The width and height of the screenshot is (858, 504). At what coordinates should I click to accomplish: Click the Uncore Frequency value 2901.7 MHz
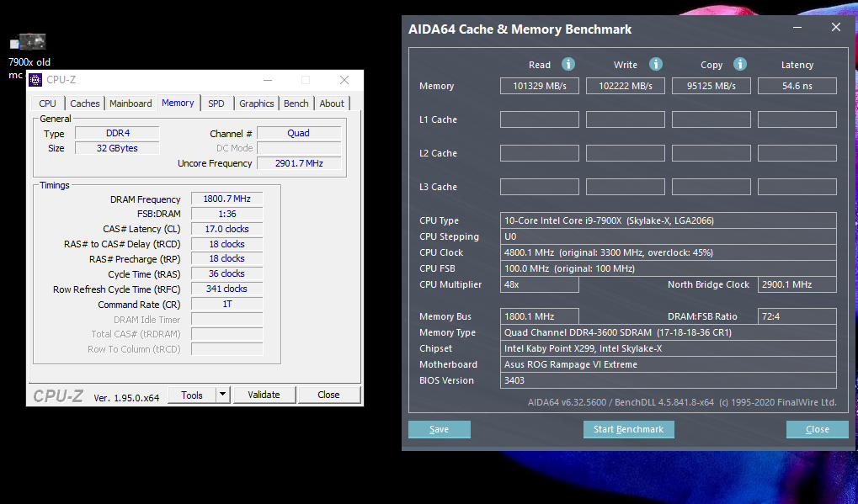click(299, 163)
